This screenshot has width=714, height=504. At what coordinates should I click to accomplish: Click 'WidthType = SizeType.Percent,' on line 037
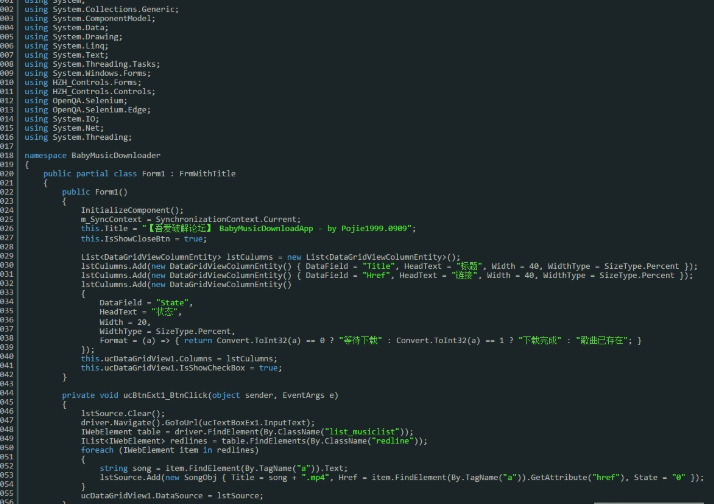167,331
